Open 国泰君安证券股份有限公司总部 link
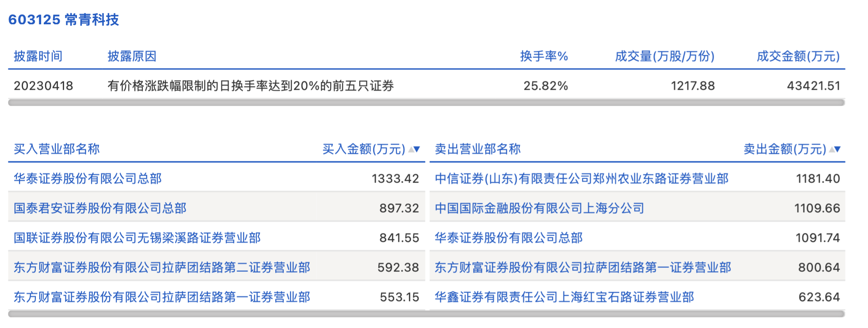The width and height of the screenshot is (868, 328). click(100, 208)
